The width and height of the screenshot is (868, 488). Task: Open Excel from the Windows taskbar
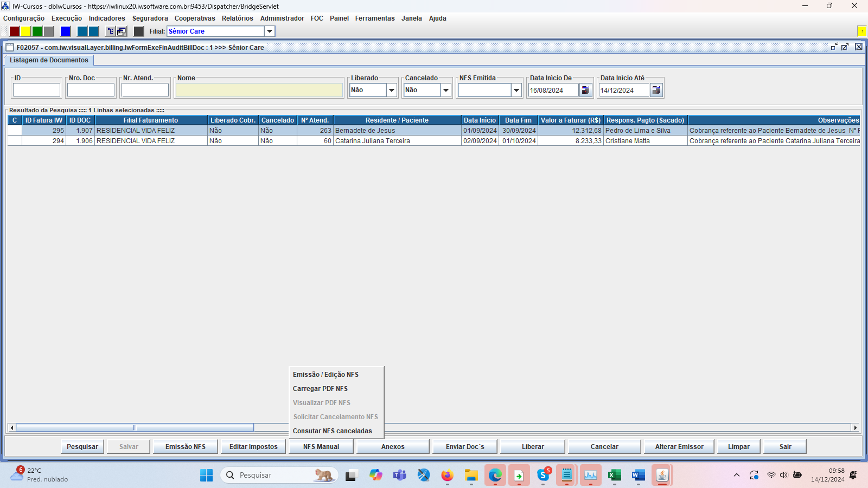614,476
